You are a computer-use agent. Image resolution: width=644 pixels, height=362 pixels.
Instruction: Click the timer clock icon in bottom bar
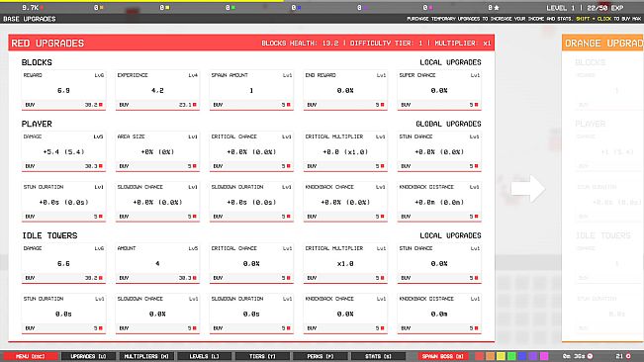[590, 356]
